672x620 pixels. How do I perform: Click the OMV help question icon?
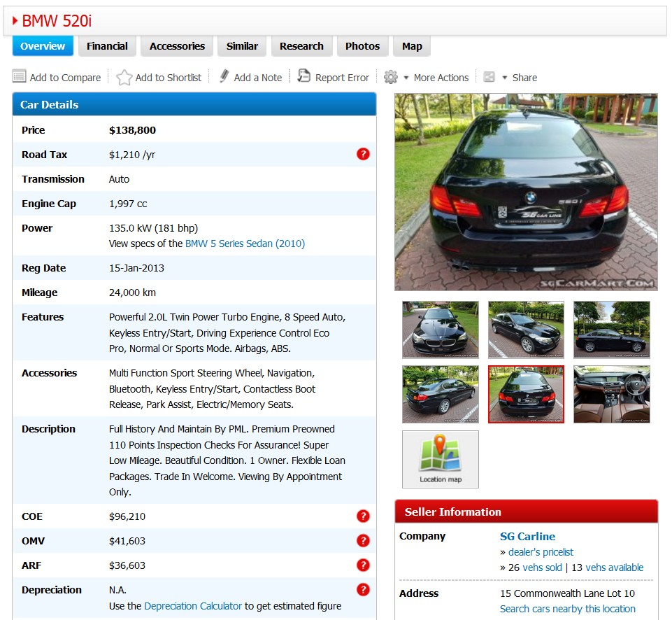363,541
